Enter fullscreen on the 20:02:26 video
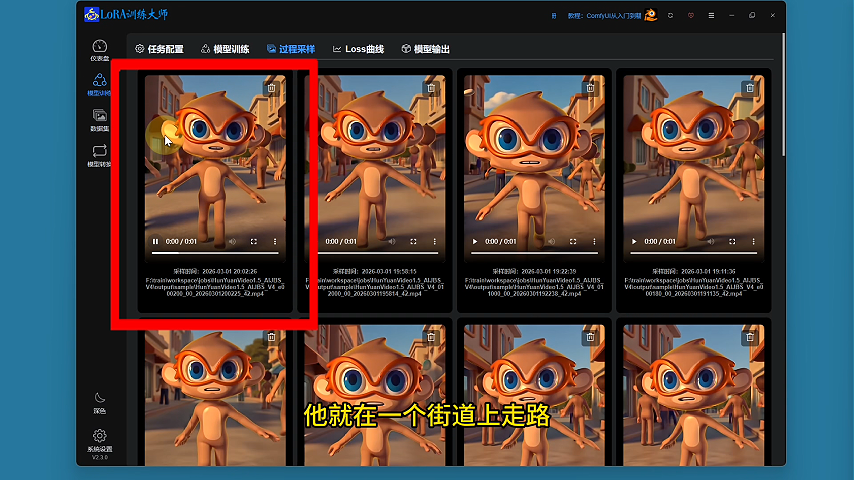This screenshot has width=854, height=480. coord(254,241)
